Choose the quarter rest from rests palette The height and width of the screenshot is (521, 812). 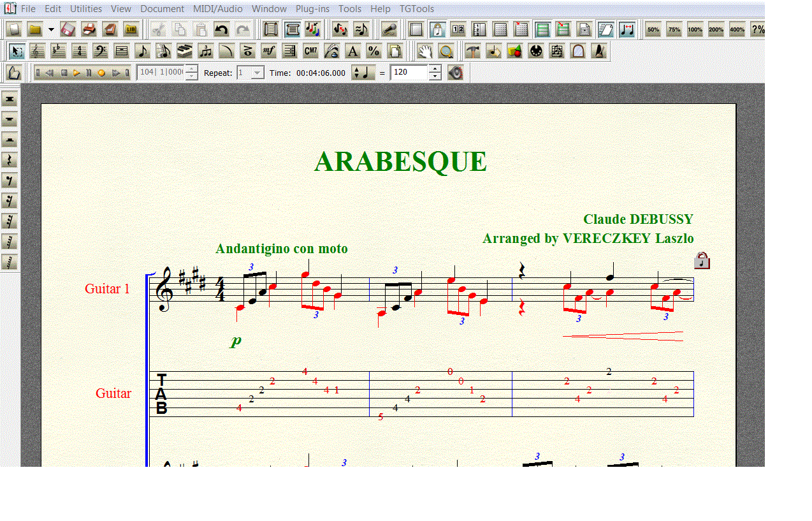10,160
